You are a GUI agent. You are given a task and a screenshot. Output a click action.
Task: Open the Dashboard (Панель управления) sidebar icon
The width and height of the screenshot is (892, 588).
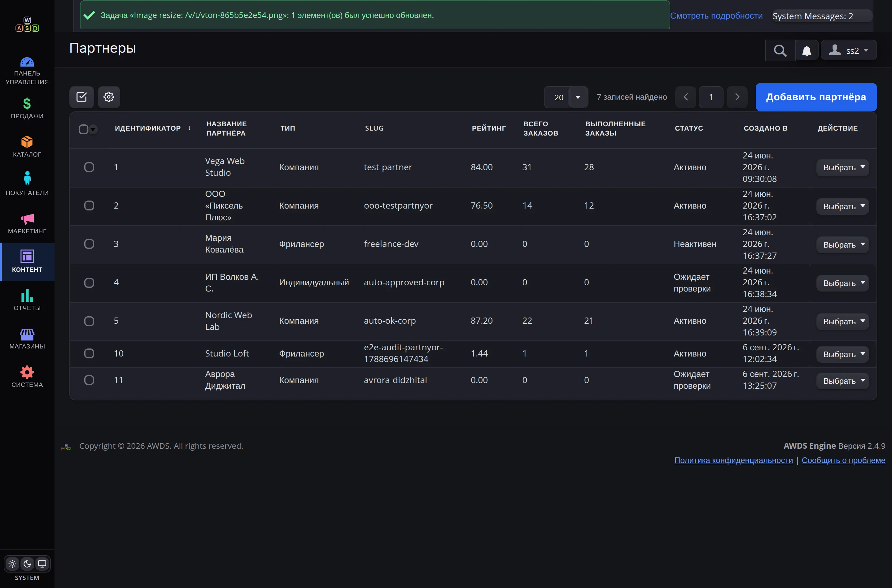[27, 71]
